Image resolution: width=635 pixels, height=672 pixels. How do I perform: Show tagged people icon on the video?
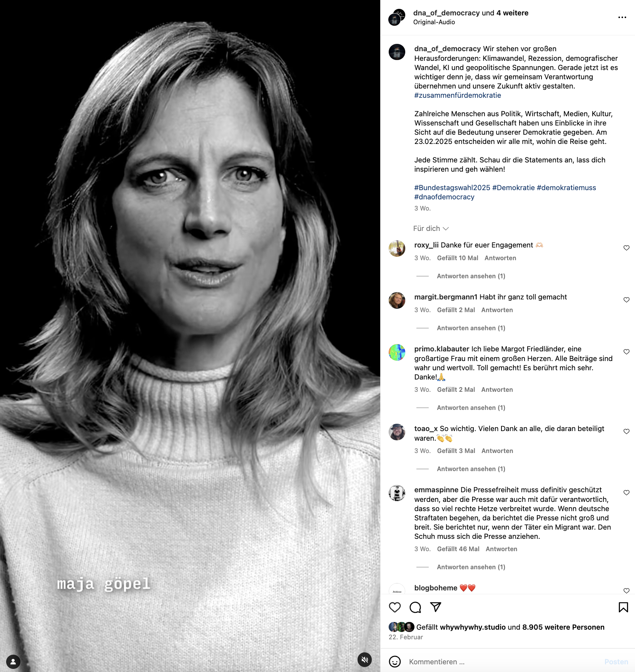(x=13, y=662)
